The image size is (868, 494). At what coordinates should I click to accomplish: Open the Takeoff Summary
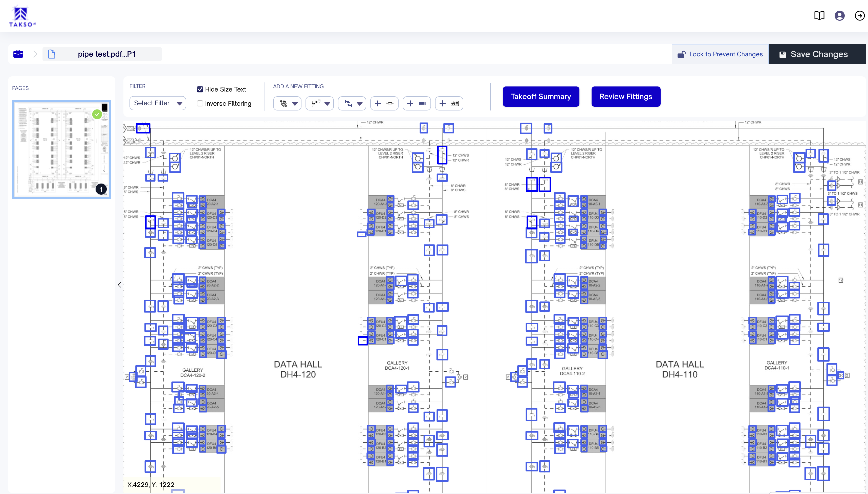[x=540, y=97]
